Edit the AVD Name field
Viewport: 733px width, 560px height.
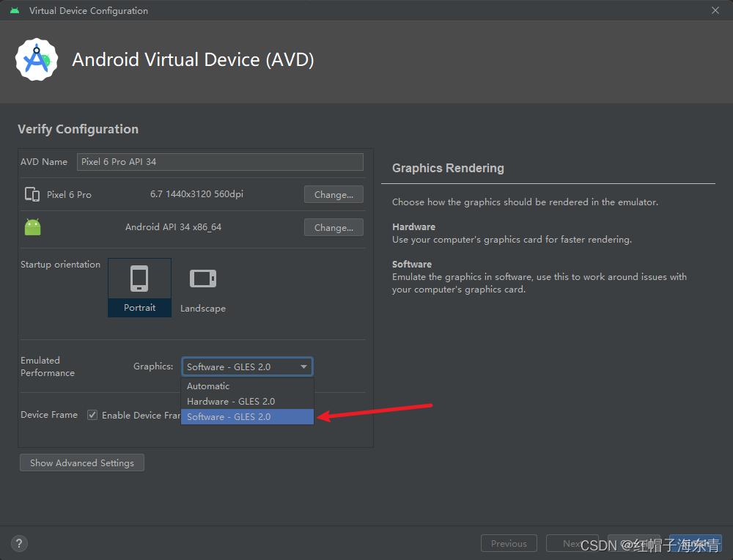(x=220, y=162)
